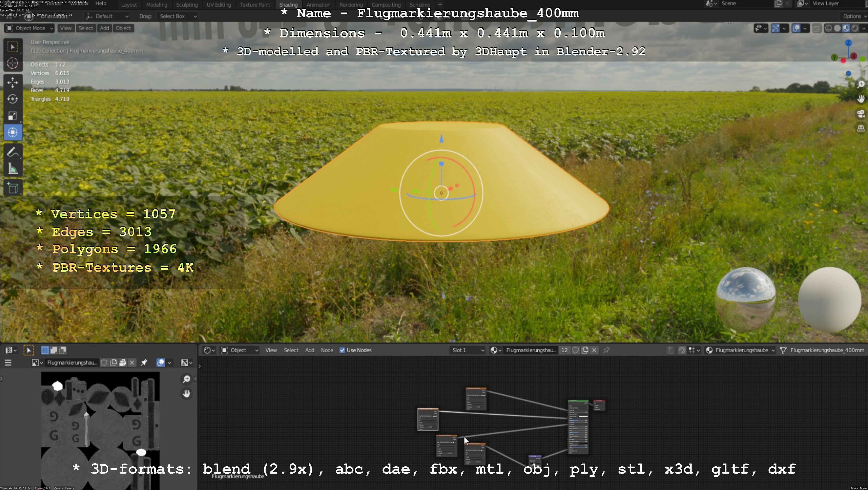Toggle Use Nodes checkbox
868x490 pixels.
[x=342, y=350]
